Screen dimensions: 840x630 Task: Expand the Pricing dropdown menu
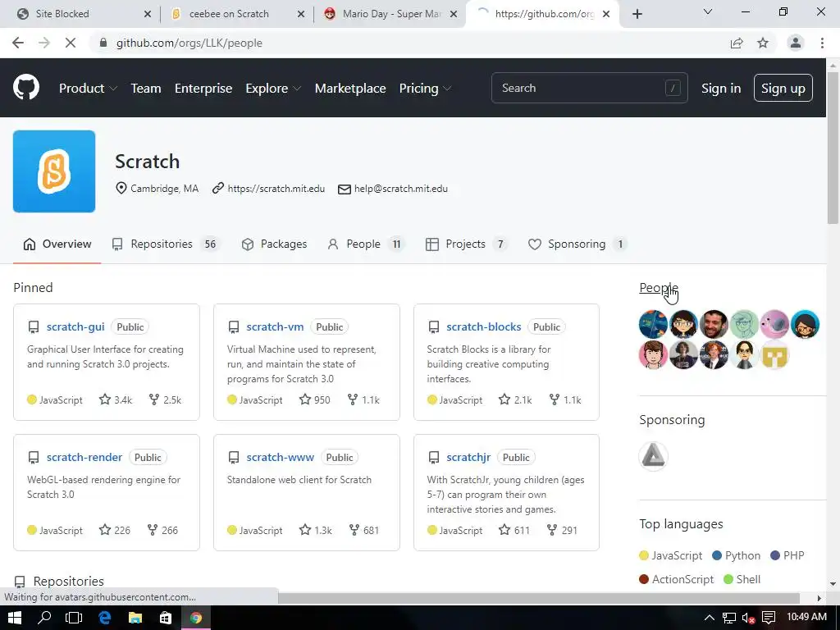tap(425, 89)
